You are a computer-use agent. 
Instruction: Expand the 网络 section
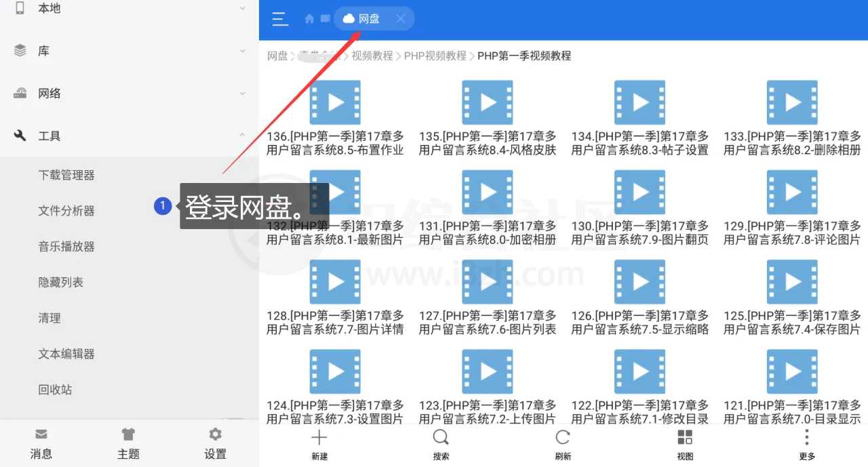click(243, 94)
